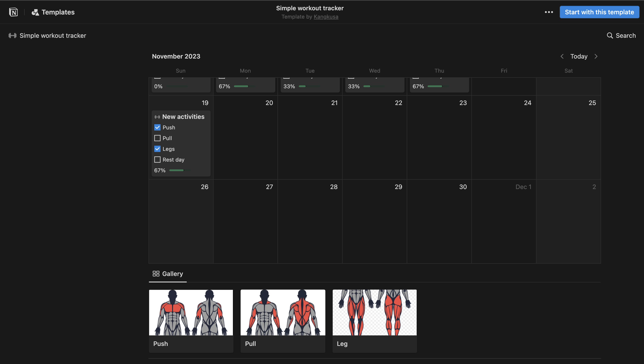Jump to Today in calendar
644x364 pixels.
tap(579, 56)
